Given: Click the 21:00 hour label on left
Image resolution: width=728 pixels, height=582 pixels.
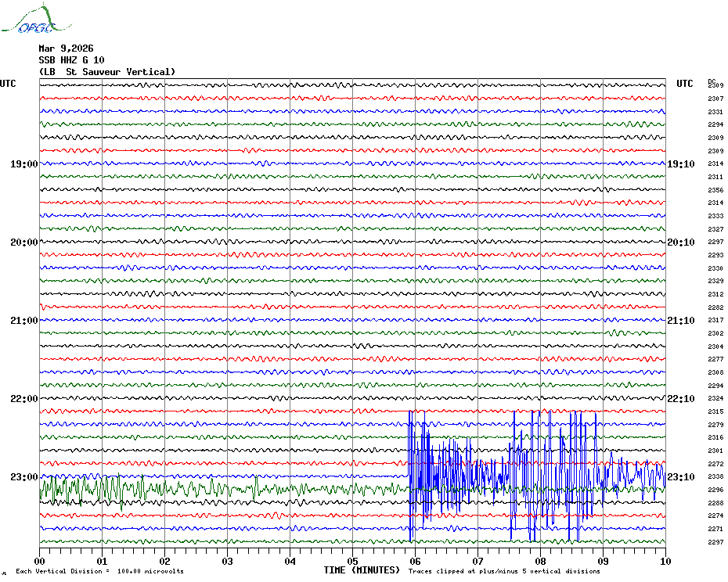Looking at the screenshot, I should pos(23,321).
